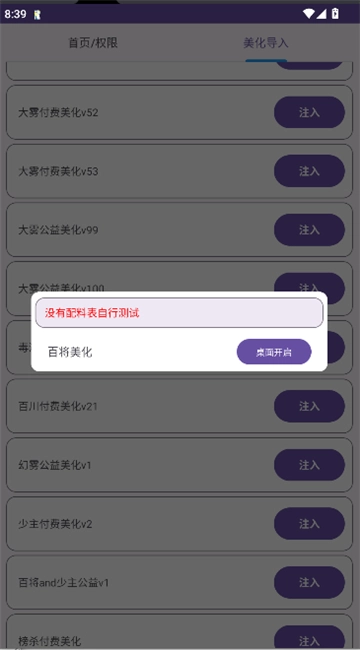Tap the status bar clock showing 8:39
This screenshot has width=360, height=650.
(x=15, y=14)
